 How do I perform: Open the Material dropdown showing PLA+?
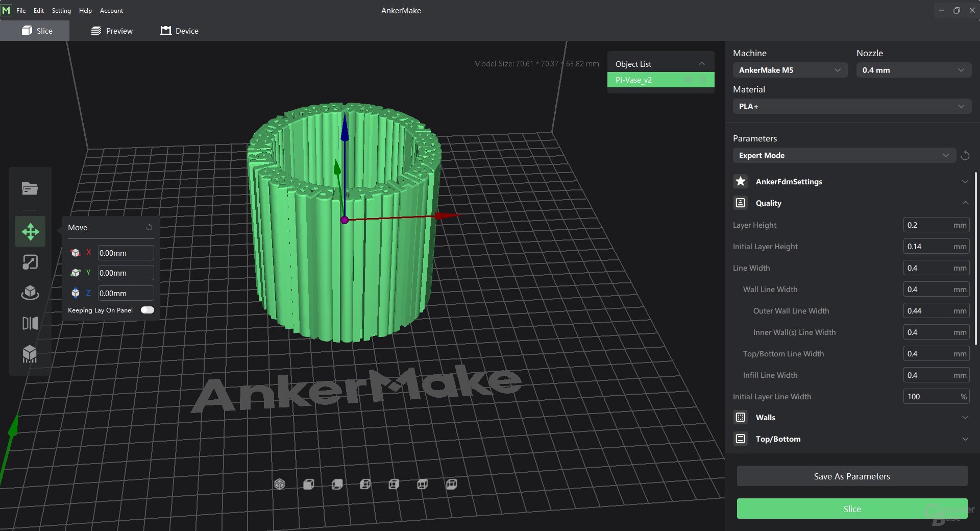coord(851,106)
